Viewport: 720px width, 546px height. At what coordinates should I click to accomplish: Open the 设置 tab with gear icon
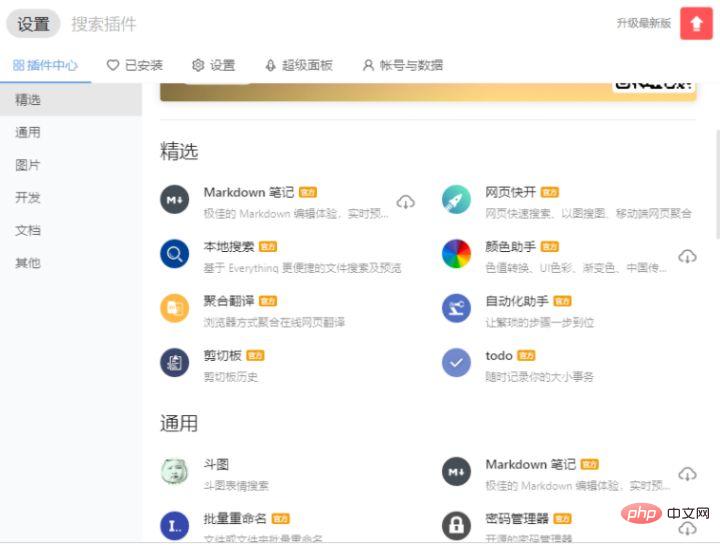(x=214, y=66)
